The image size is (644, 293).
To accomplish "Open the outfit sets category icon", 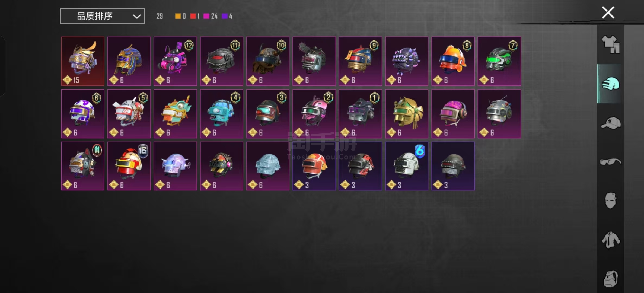I will (610, 44).
